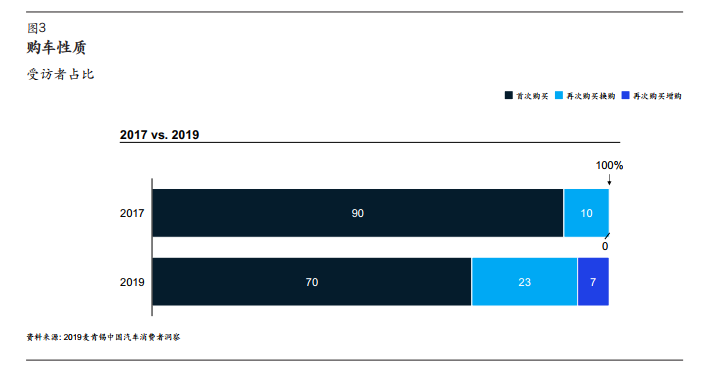
Task: Click the 2017 light blue segment showing 10
Action: tap(587, 213)
